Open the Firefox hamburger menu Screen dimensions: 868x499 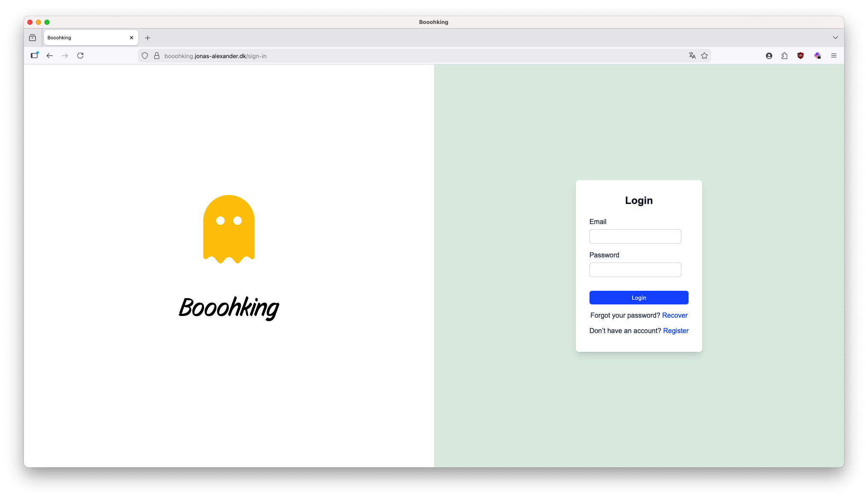[833, 56]
